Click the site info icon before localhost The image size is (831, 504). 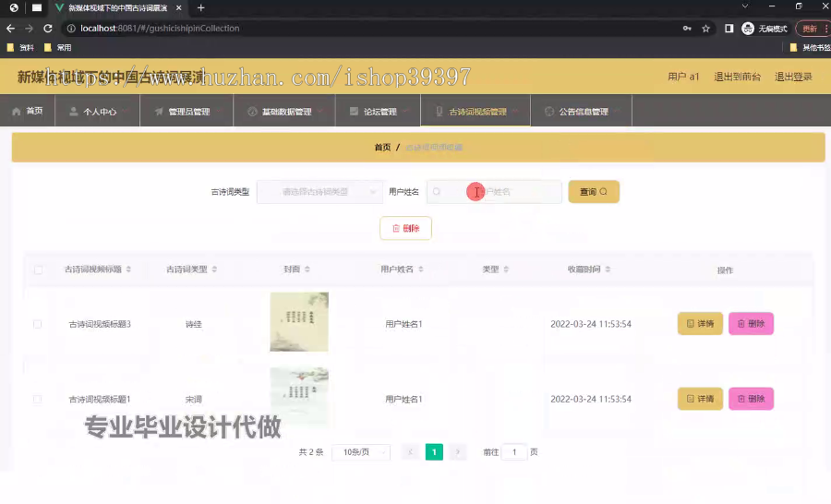pyautogui.click(x=70, y=29)
